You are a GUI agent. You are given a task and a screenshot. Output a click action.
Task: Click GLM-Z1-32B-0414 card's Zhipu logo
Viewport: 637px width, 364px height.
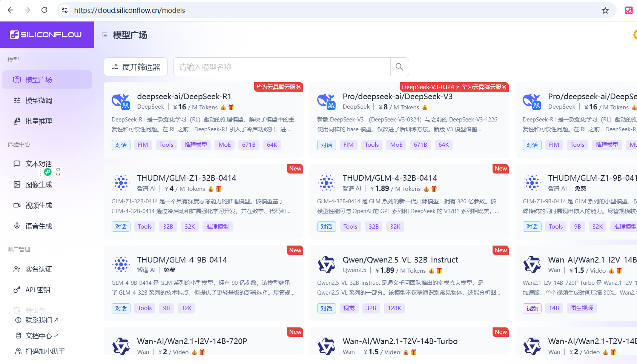click(x=121, y=183)
